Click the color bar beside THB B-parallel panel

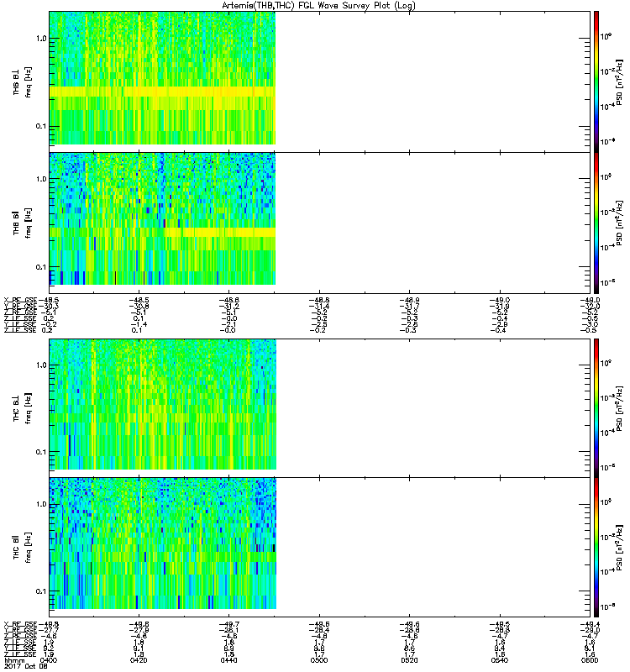coord(596,223)
